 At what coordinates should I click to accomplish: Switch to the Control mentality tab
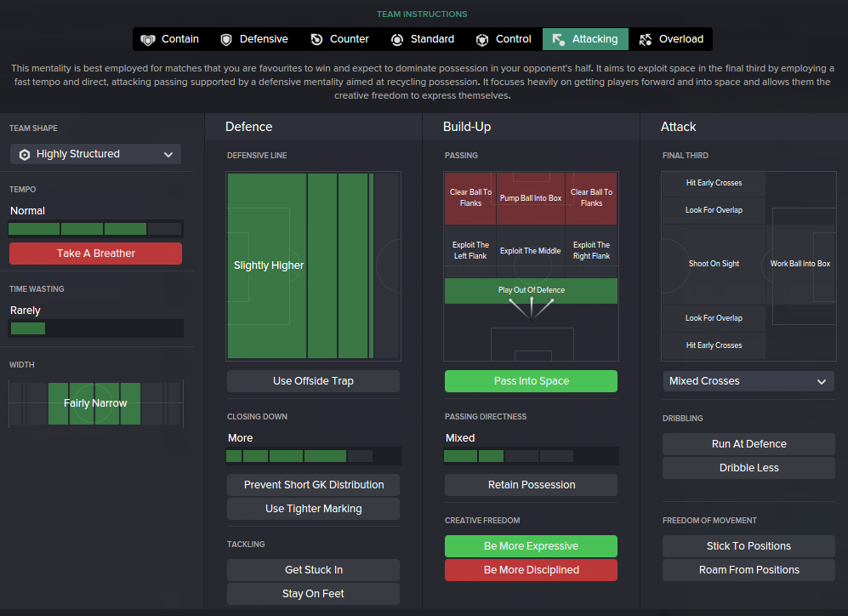[504, 39]
